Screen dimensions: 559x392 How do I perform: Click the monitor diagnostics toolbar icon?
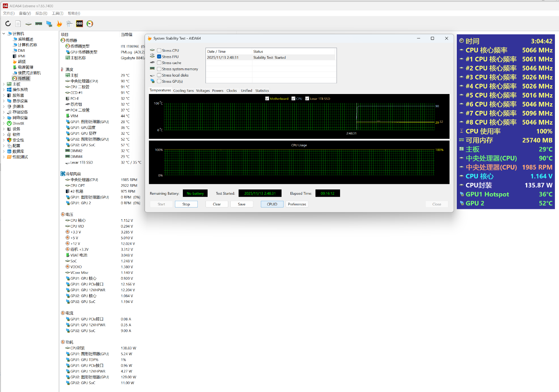click(x=49, y=24)
